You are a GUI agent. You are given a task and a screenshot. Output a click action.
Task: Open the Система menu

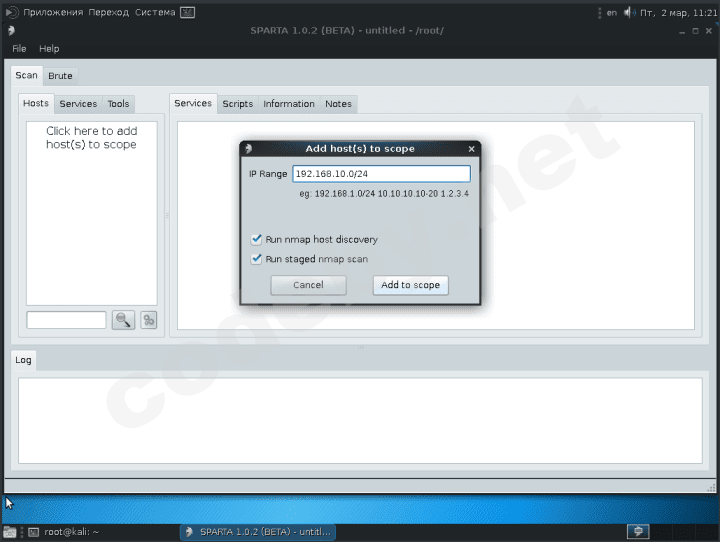coord(155,12)
